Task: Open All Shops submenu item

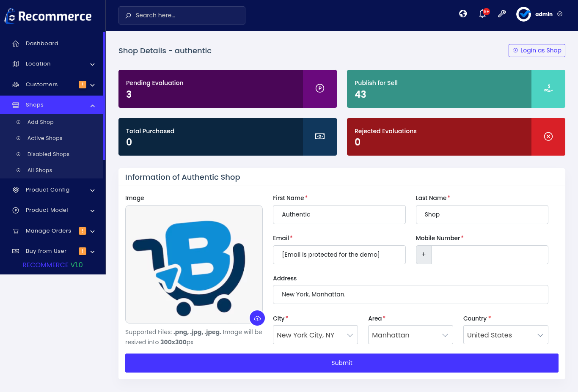Action: (x=52, y=170)
